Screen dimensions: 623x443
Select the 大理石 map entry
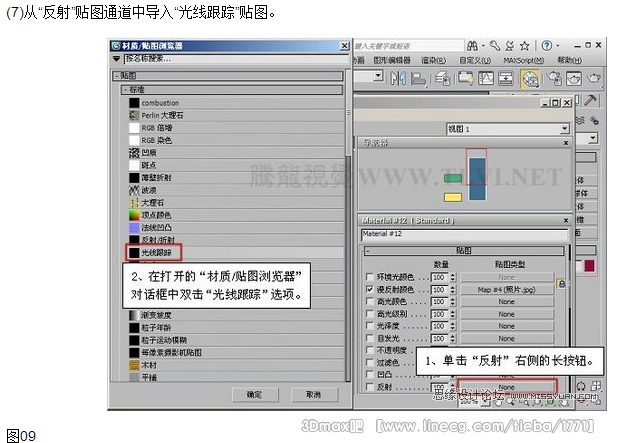pyautogui.click(x=236, y=203)
